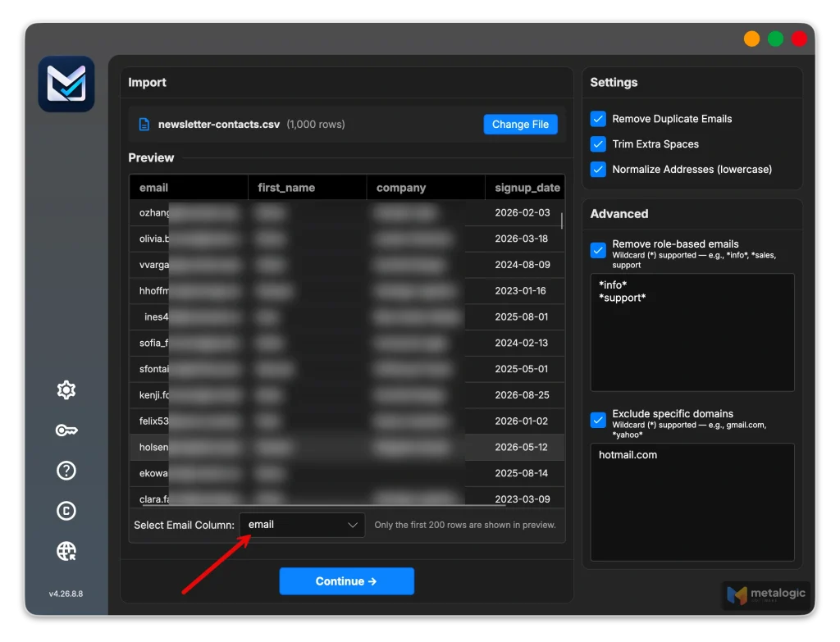
Task: Select the row dated 2023-03-09
Action: tap(347, 498)
